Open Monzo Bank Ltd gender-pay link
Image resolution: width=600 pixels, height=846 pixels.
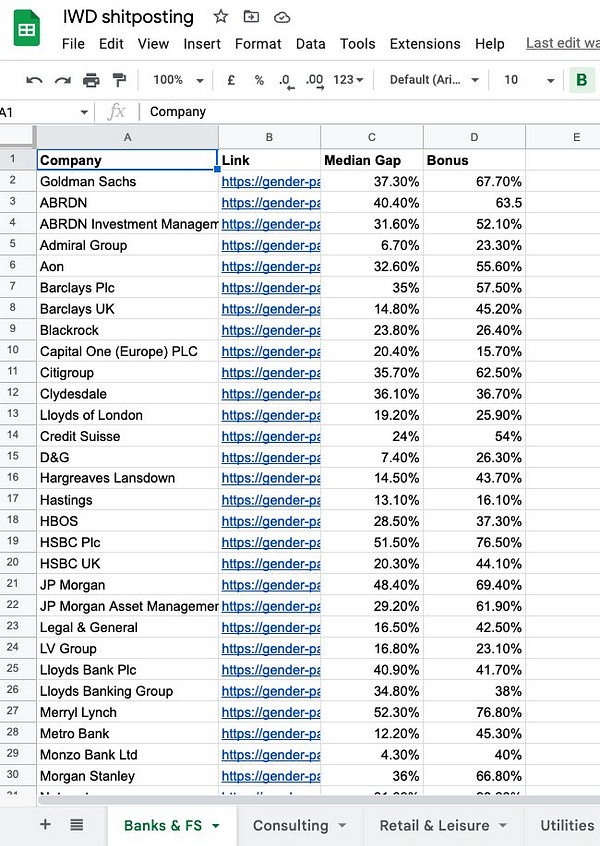[270, 755]
